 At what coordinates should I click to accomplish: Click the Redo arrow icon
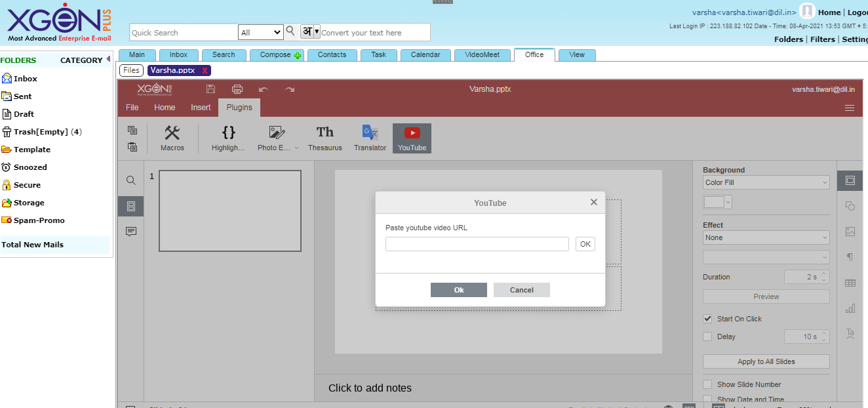click(290, 89)
